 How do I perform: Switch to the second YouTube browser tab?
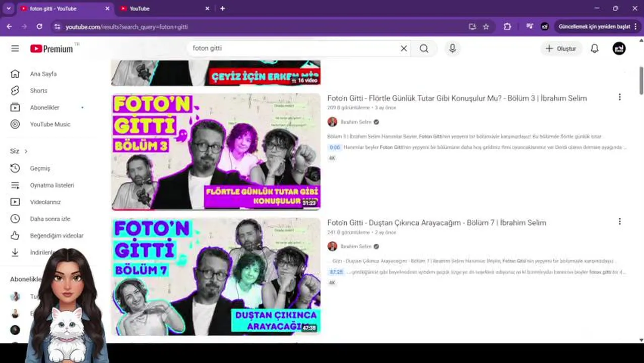(165, 9)
